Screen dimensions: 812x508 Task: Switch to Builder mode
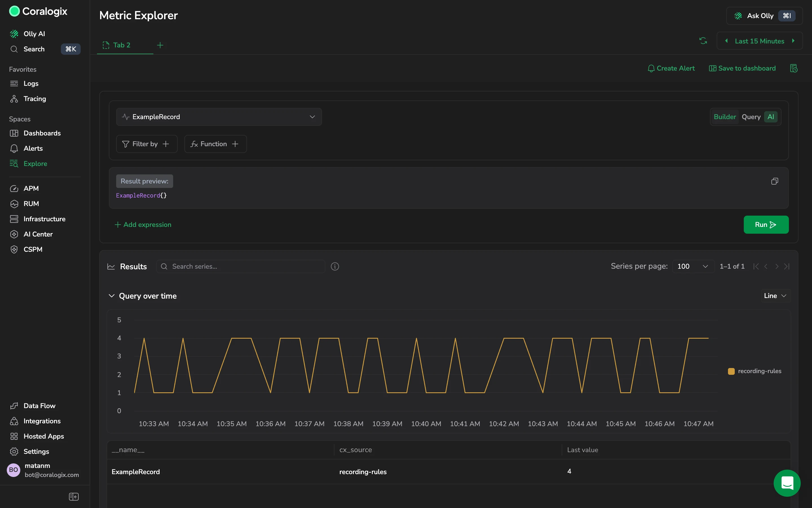(725, 117)
